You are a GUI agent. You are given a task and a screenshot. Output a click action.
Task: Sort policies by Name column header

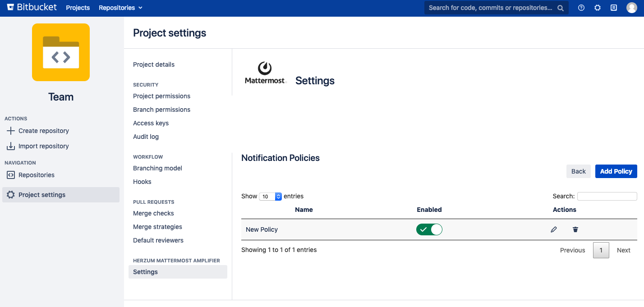[304, 210]
